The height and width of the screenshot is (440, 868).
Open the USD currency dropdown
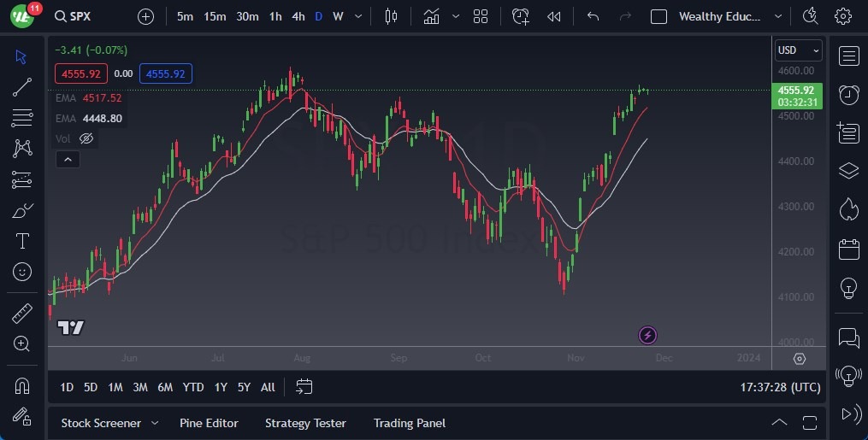[798, 50]
